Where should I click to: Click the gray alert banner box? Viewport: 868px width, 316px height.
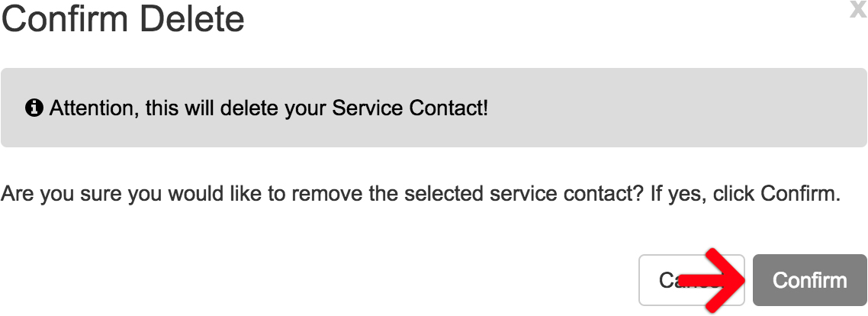[x=433, y=108]
